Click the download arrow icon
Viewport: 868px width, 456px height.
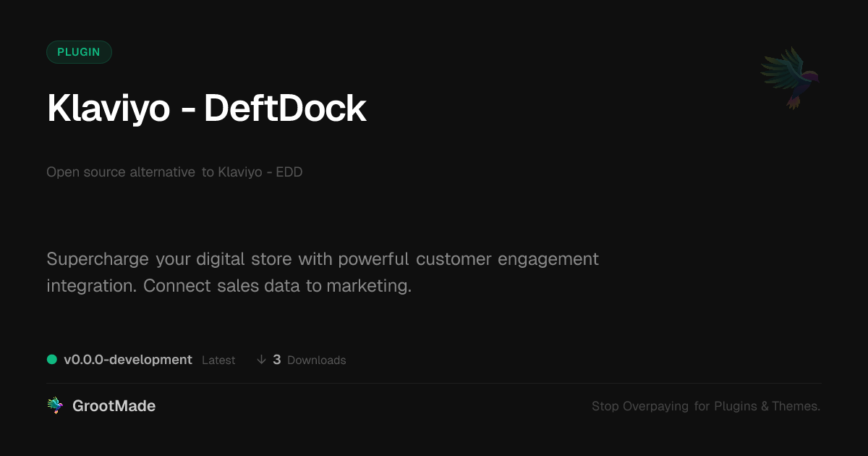coord(261,360)
